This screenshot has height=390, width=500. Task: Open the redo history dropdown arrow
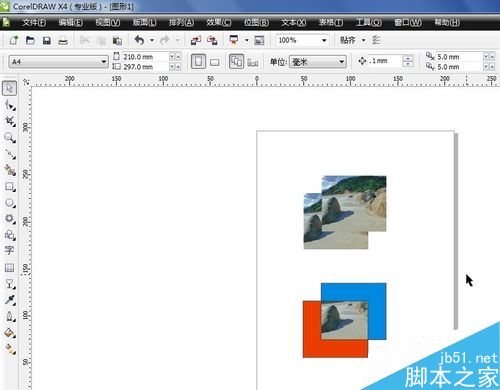(x=178, y=40)
